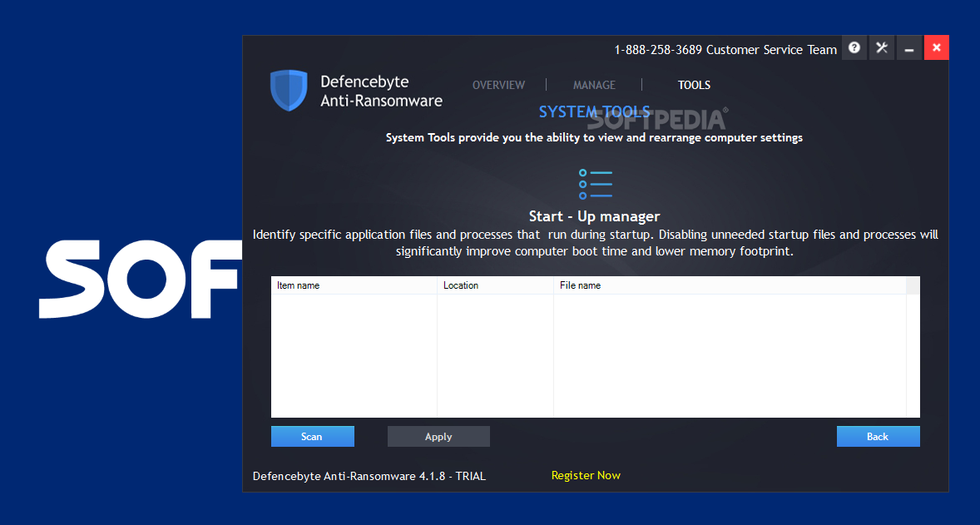Click the Defencebyte shield logo
Viewport: 980px width, 525px height.
(x=289, y=91)
